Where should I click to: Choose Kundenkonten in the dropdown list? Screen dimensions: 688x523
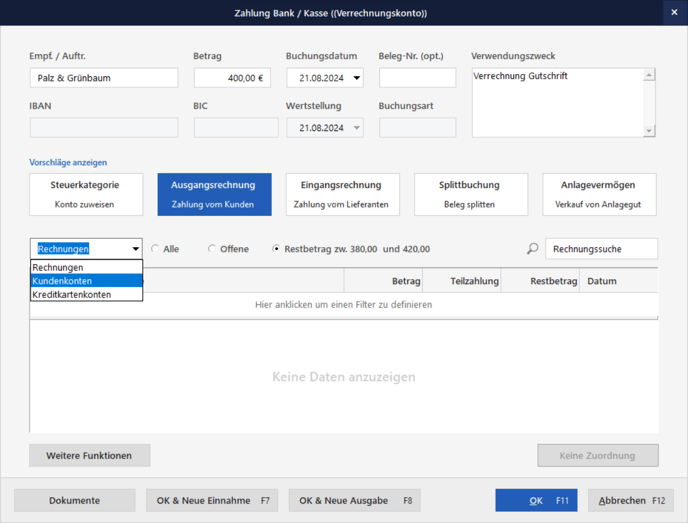[86, 281]
